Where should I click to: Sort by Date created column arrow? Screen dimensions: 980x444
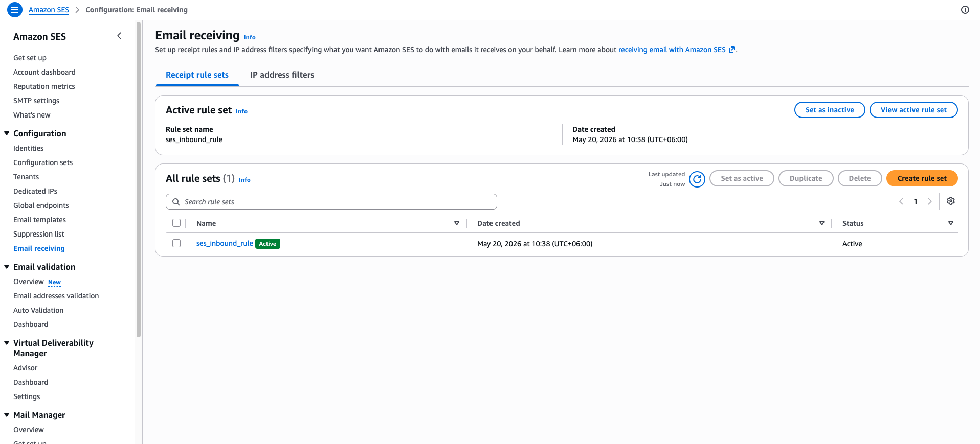tap(822, 223)
